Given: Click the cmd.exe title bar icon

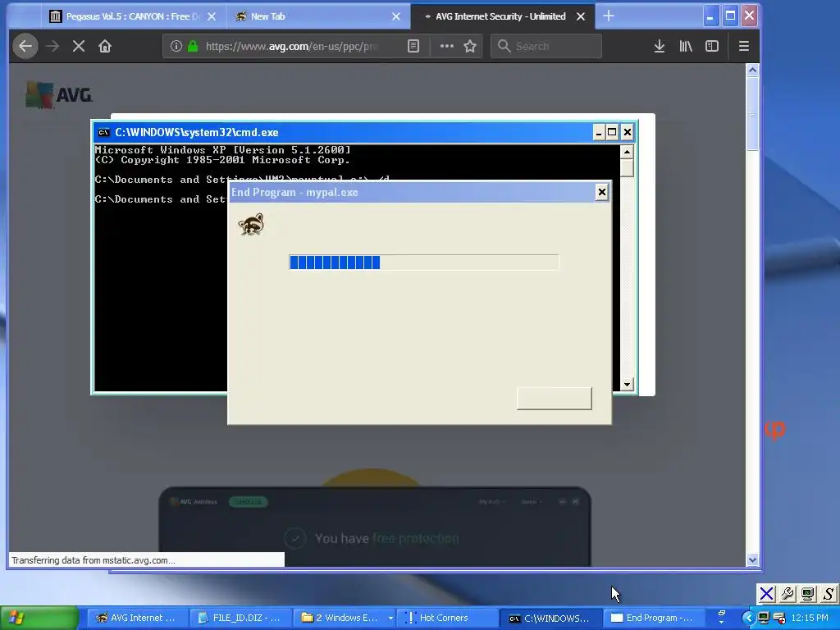Looking at the screenshot, I should [x=104, y=132].
